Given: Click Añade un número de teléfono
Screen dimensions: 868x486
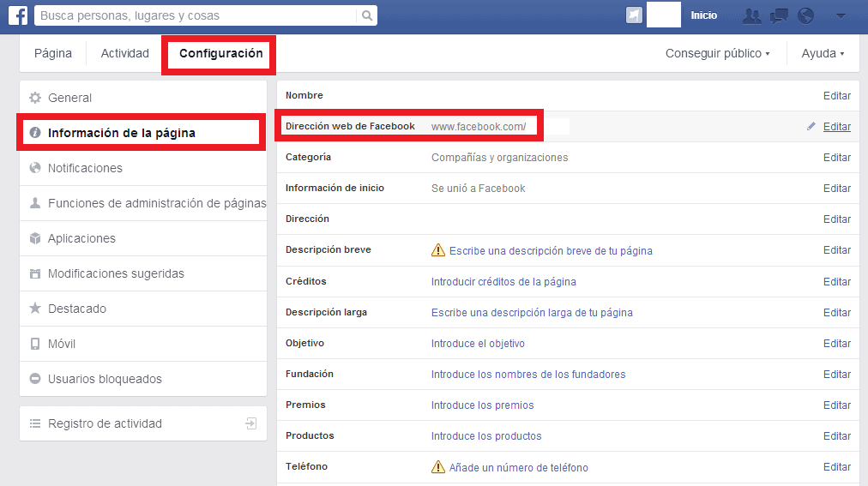Looking at the screenshot, I should (519, 468).
